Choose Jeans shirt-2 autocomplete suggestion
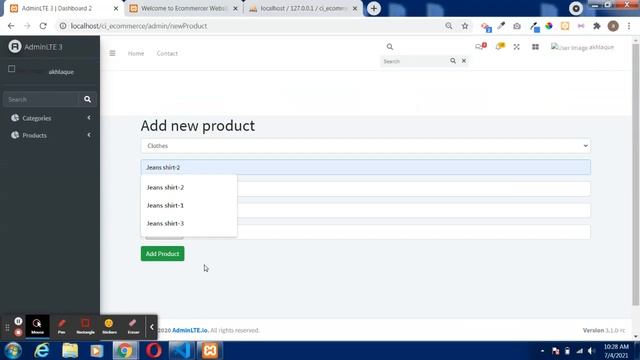Image resolution: width=640 pixels, height=360 pixels. pos(189,187)
